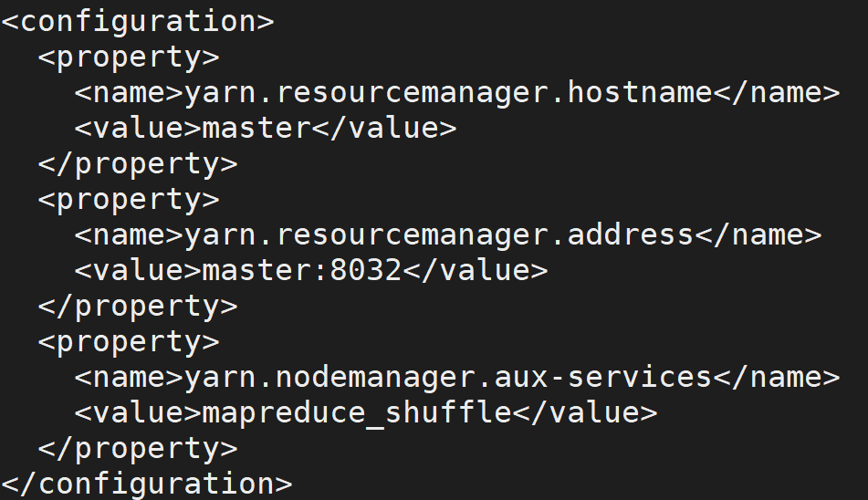868x500 pixels.
Task: Click opening name tag before yarn.resourcemanager.address
Action: coord(129,236)
